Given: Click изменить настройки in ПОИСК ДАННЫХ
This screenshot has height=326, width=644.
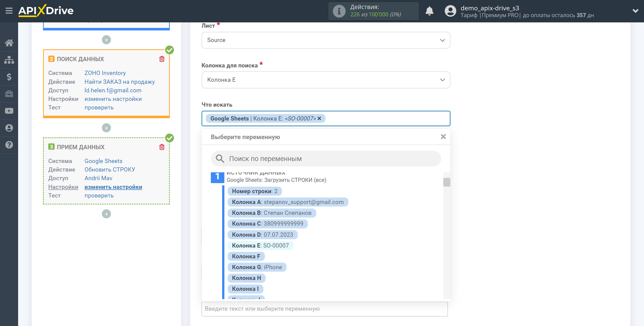Looking at the screenshot, I should tap(113, 99).
